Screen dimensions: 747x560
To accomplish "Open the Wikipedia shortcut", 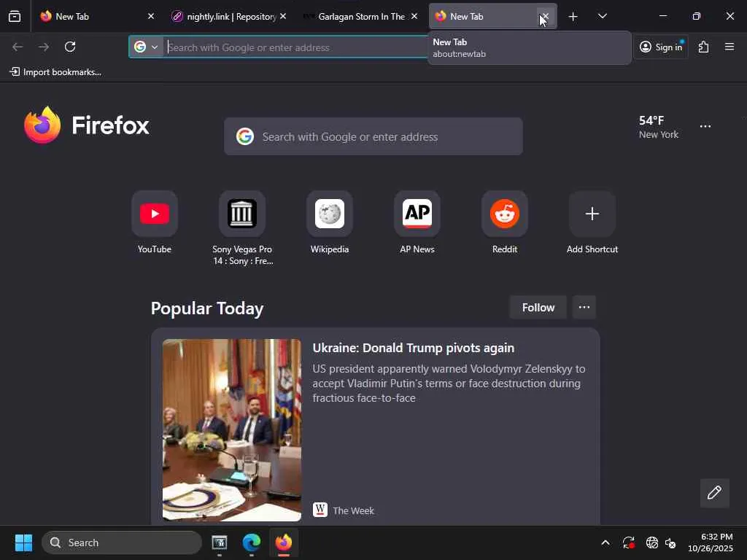I will click(330, 214).
